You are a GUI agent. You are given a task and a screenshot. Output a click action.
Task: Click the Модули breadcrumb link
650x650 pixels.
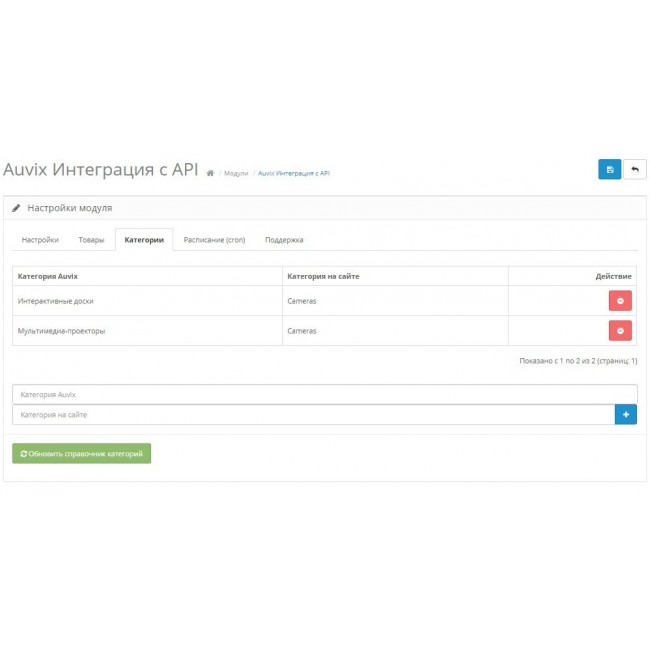(236, 173)
